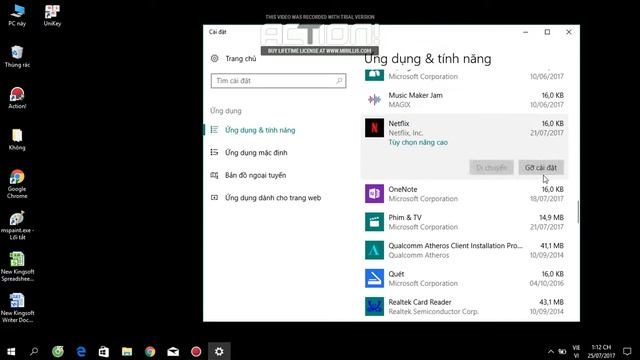Open Tùy chọn nâng cao link for Netflix
The width and height of the screenshot is (640, 360).
pyautogui.click(x=418, y=142)
